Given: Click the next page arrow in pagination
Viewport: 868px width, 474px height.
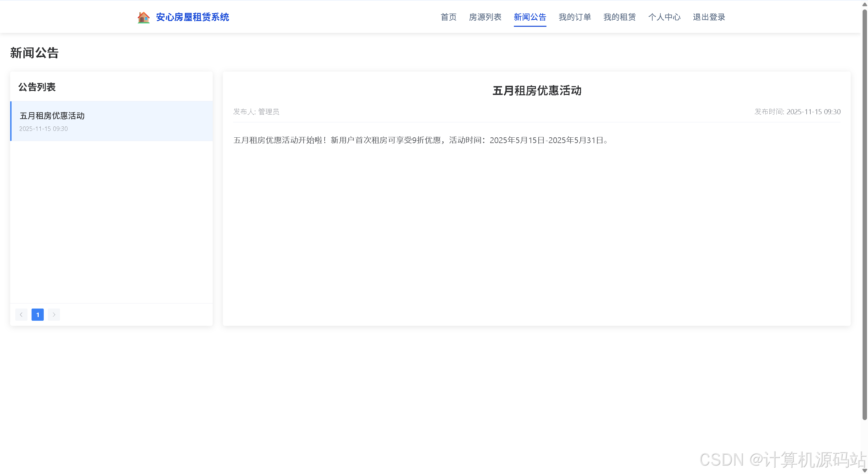Looking at the screenshot, I should click(x=54, y=315).
